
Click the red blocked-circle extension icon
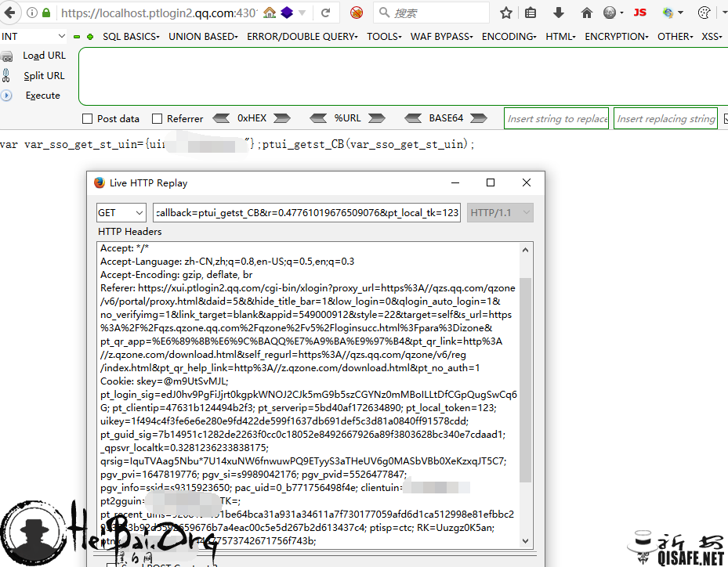[357, 13]
